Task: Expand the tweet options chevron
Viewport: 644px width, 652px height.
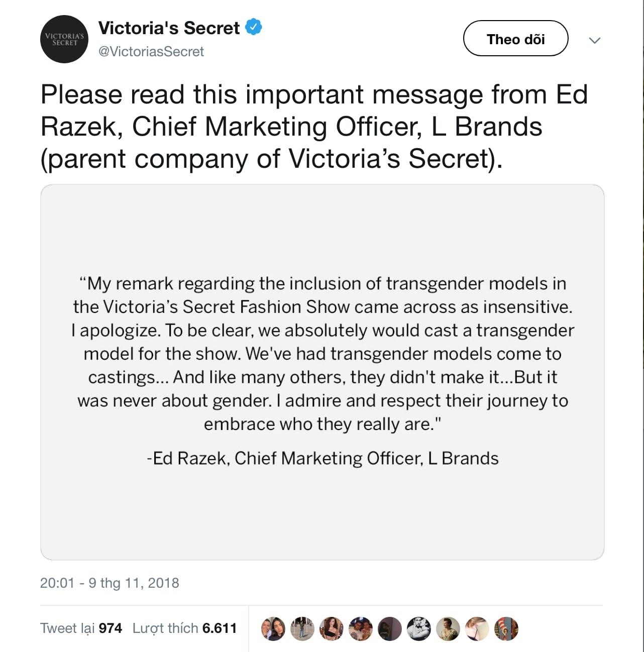Action: coord(595,40)
